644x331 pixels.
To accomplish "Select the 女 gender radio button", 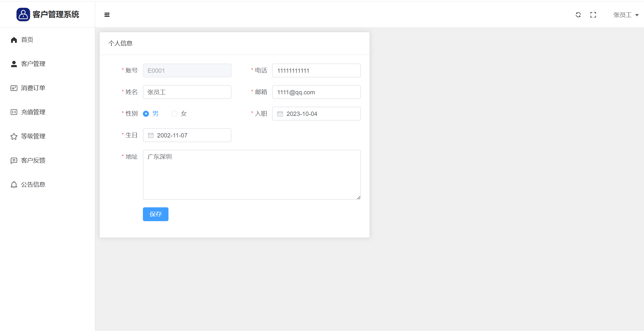I will 174,114.
